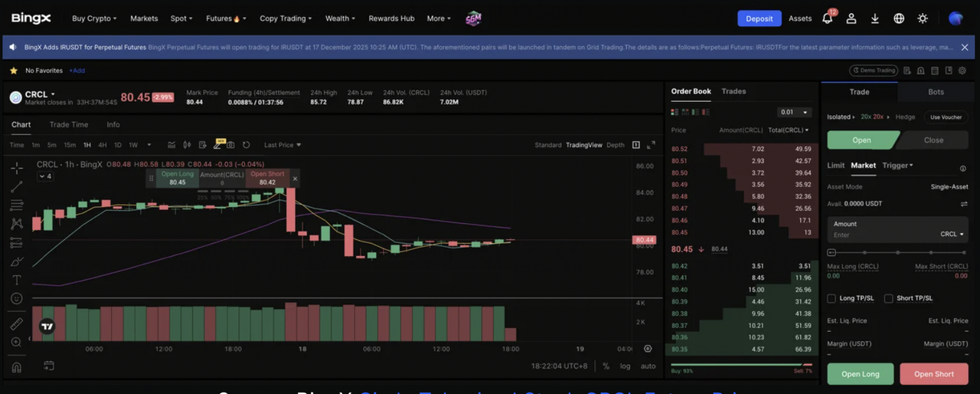
Task: Switch theme with the sun icon
Action: coord(922,18)
